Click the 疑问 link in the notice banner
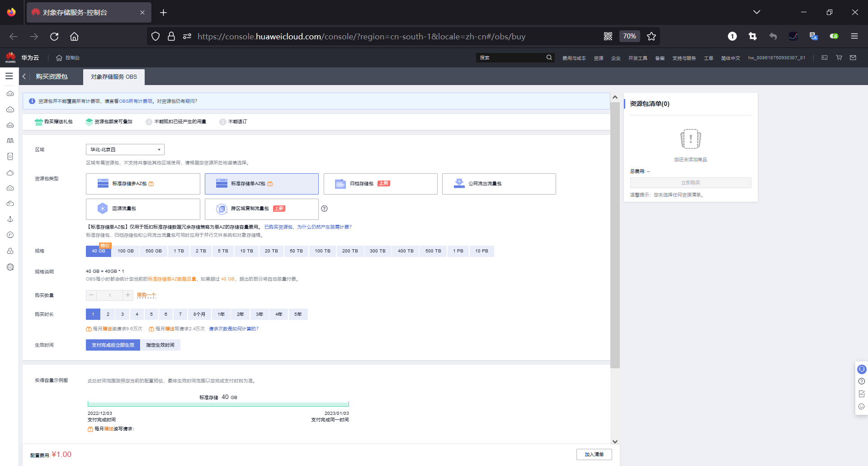This screenshot has width=868, height=466. coord(190,101)
